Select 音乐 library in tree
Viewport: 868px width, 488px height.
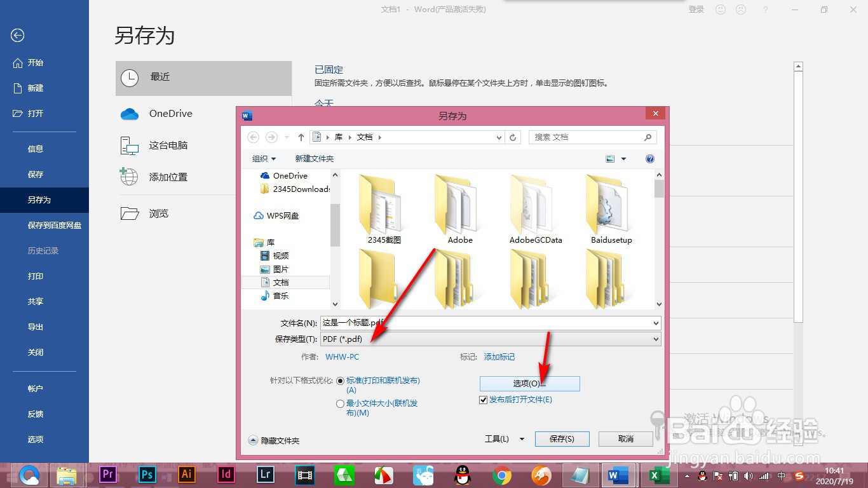click(275, 296)
